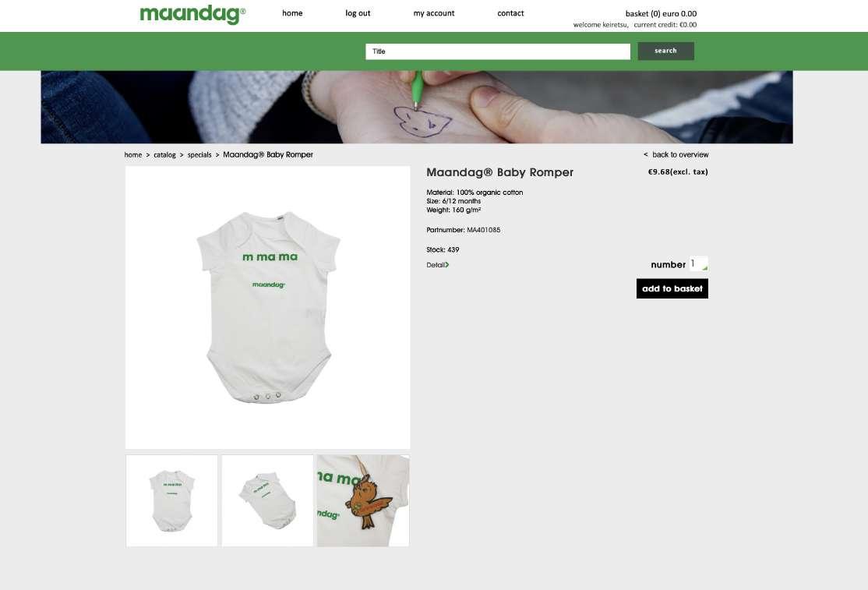Go back to overview
Image resolution: width=868 pixels, height=590 pixels.
click(x=676, y=155)
